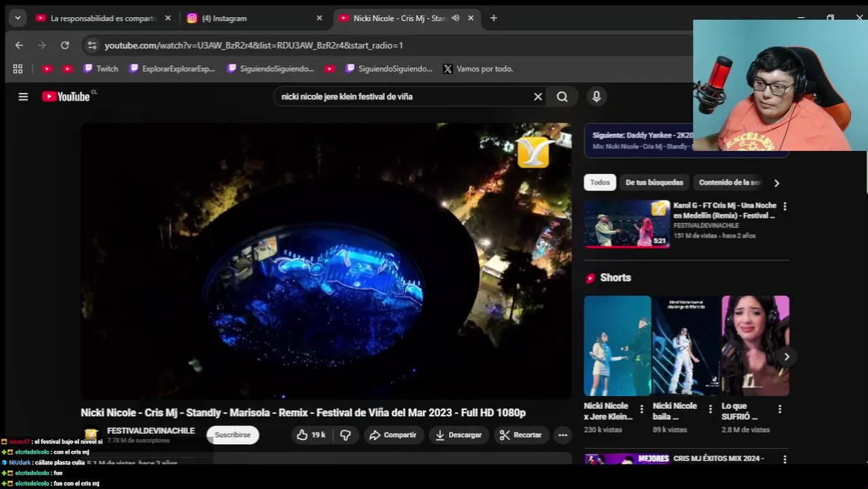
Task: Open the second YouTube bookmark icon
Action: pos(67,69)
